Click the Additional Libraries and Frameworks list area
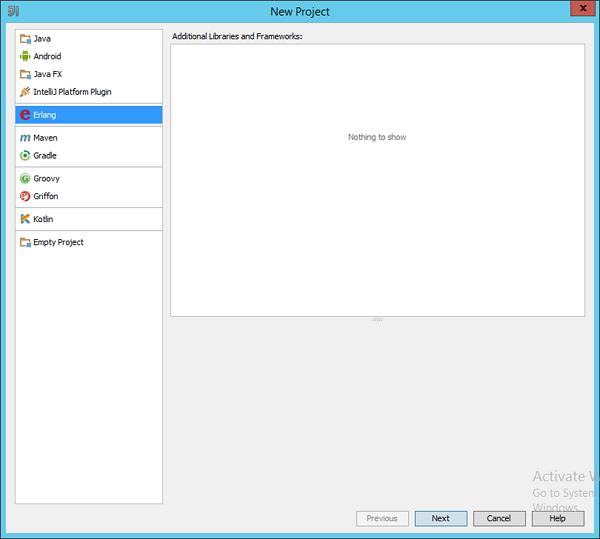This screenshot has height=539, width=600. [x=377, y=180]
